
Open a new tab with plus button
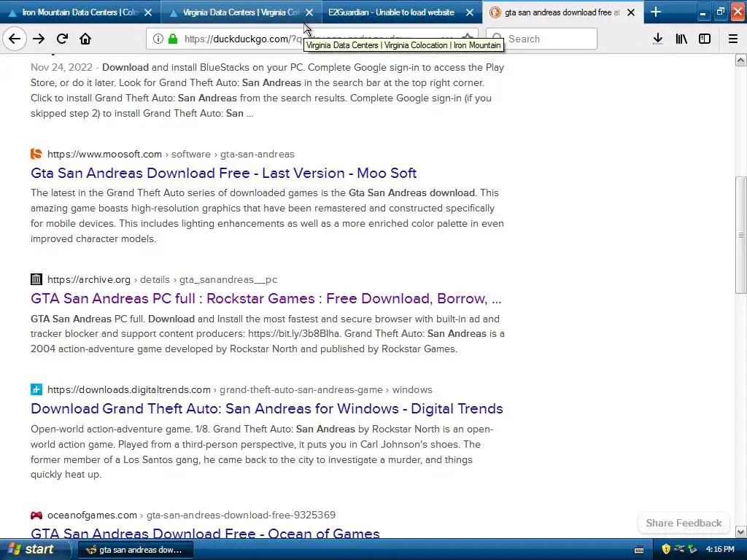pyautogui.click(x=656, y=12)
